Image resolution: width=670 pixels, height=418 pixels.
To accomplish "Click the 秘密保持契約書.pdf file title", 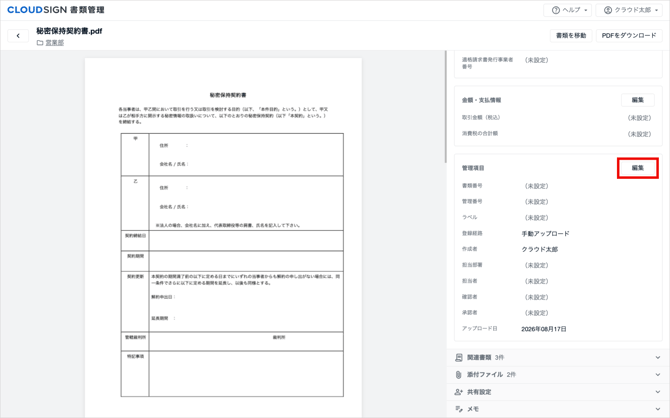I will (69, 31).
